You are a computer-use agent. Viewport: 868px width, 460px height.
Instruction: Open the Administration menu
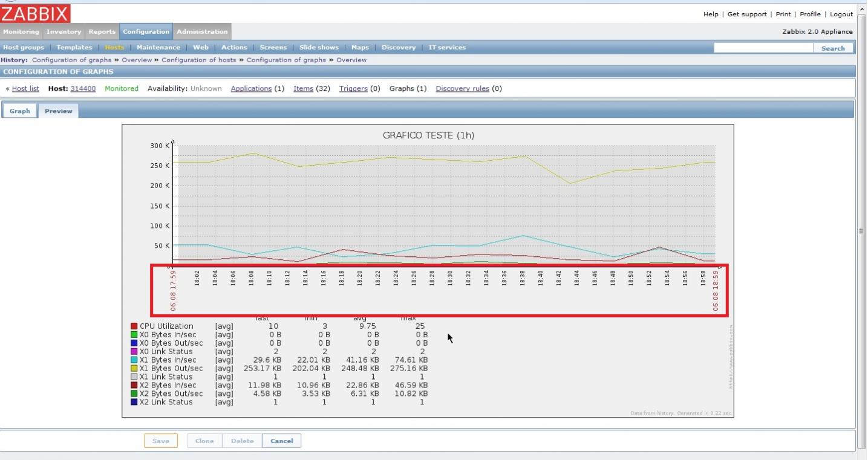point(202,32)
